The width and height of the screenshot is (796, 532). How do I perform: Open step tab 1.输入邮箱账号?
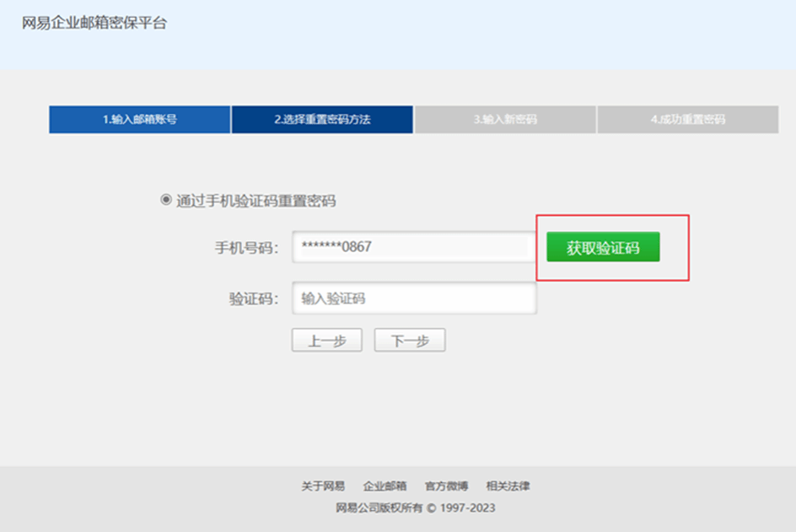tap(140, 119)
